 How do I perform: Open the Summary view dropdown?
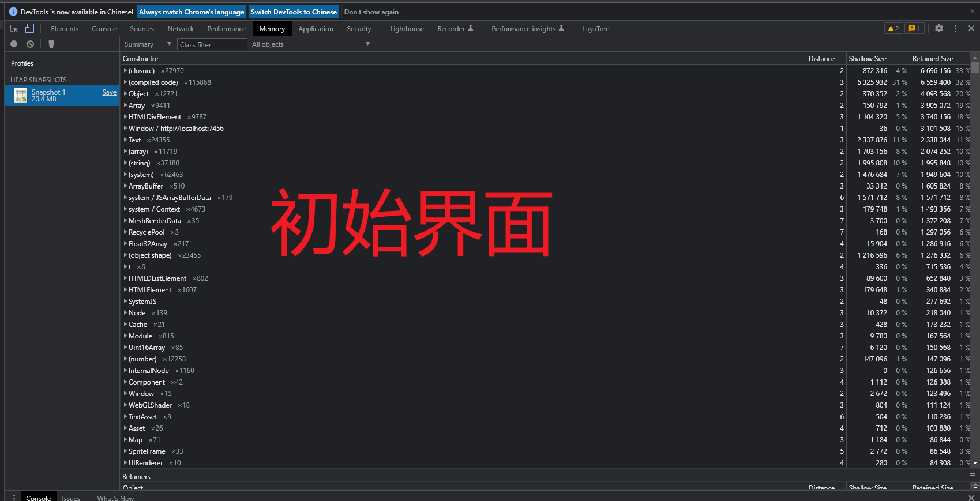point(148,44)
